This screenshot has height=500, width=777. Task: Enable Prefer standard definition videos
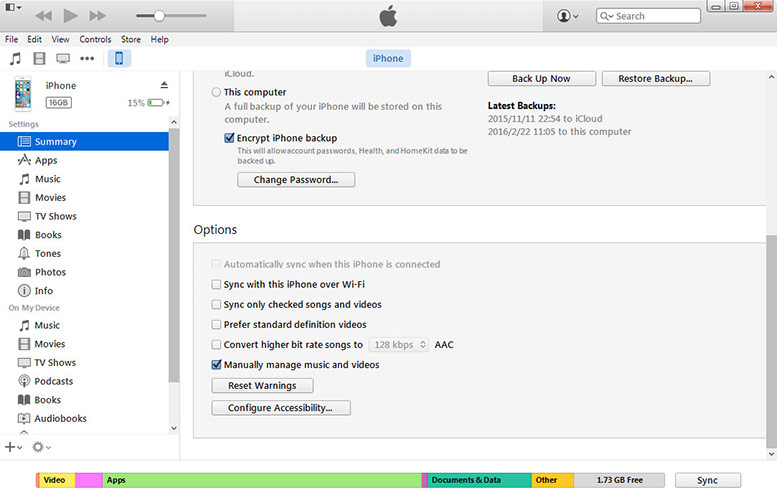216,325
